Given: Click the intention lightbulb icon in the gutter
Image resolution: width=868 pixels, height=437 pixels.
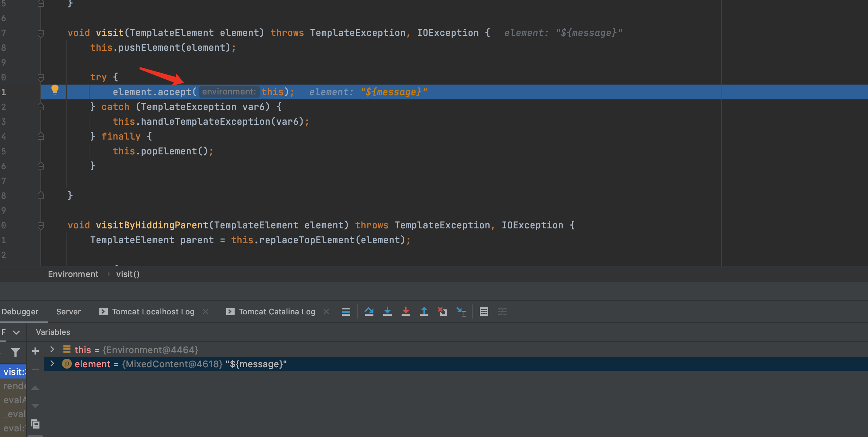Looking at the screenshot, I should (55, 90).
